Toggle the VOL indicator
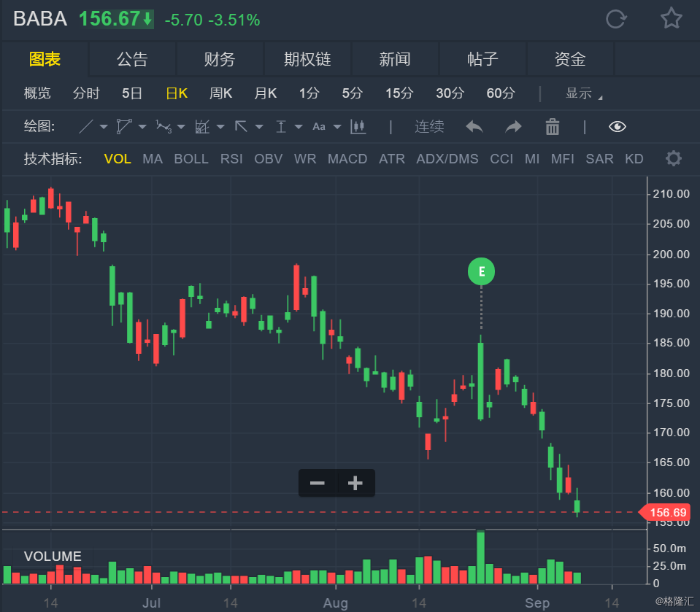 pyautogui.click(x=118, y=159)
